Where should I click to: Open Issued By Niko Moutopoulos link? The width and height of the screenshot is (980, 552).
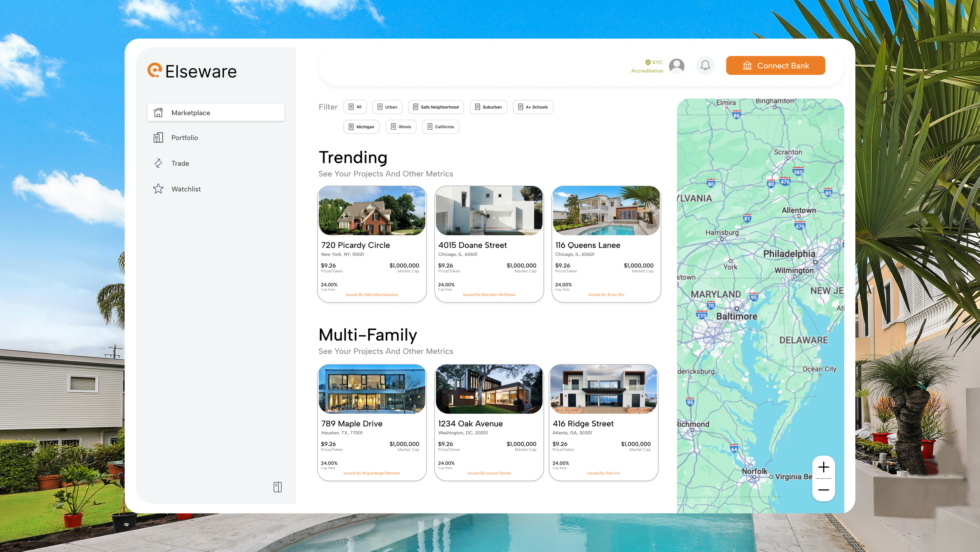pyautogui.click(x=372, y=295)
